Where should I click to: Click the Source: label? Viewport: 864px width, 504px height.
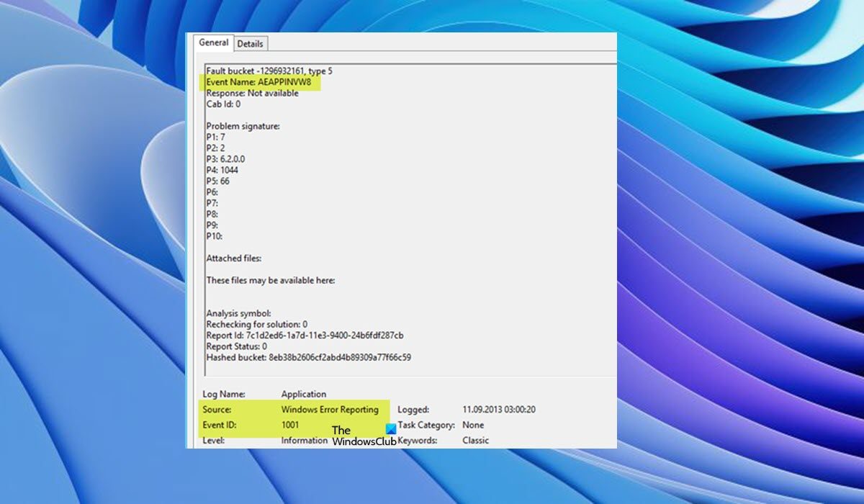[217, 410]
